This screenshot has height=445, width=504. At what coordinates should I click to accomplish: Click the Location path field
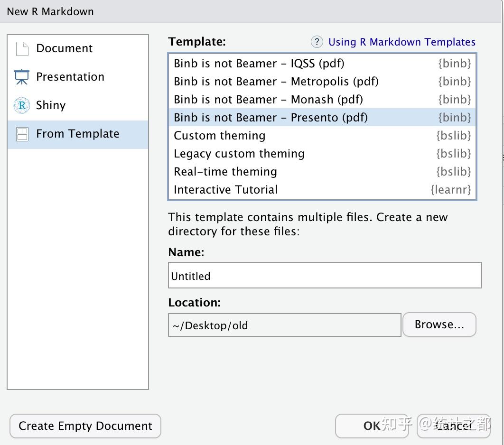pos(284,325)
